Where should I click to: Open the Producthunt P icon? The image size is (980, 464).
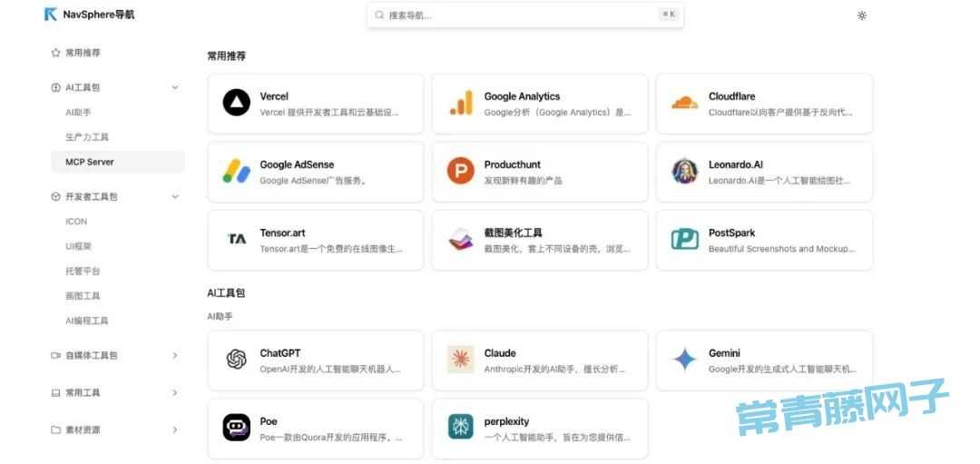click(x=461, y=172)
